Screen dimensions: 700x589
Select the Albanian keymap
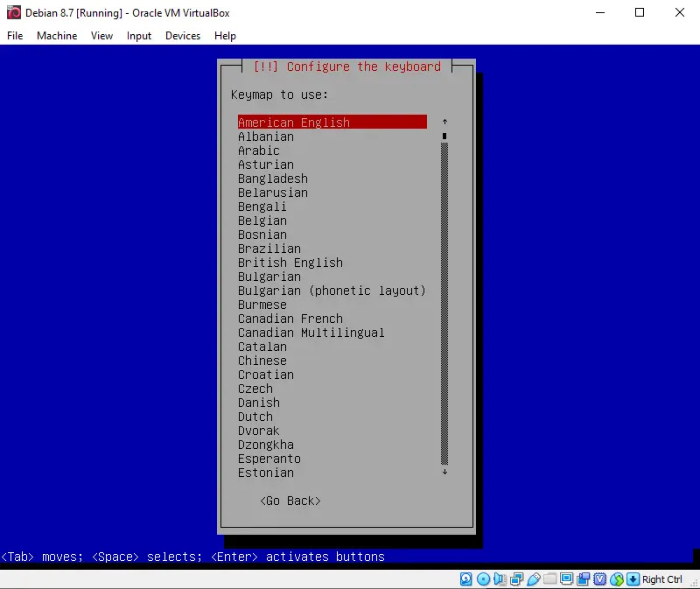click(332, 137)
